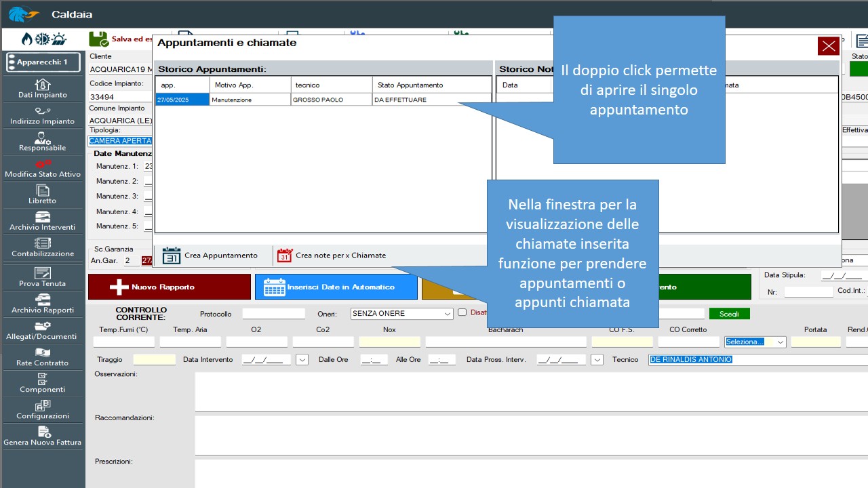The width and height of the screenshot is (868, 488).
Task: Click the Salva ed esci save icon
Action: [98, 39]
